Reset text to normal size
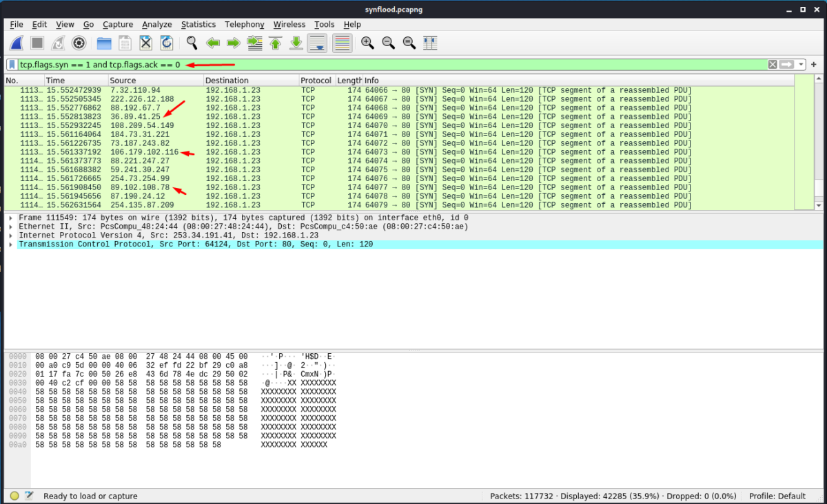Screen dimensions: 827x504 409,43
